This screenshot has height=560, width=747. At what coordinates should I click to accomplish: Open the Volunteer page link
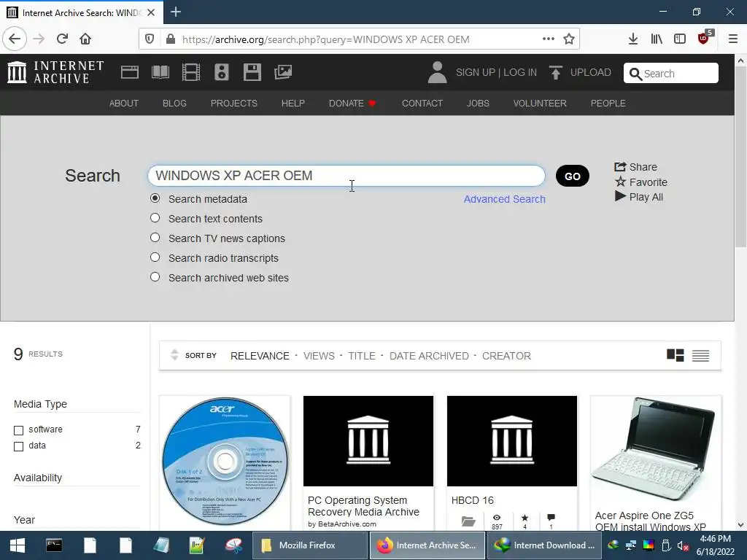[x=540, y=104]
